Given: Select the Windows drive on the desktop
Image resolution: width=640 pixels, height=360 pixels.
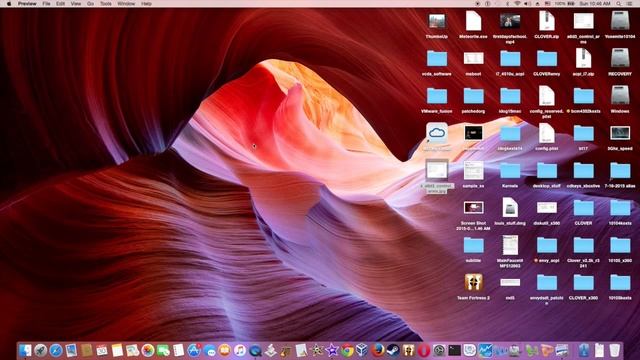Looking at the screenshot, I should tap(620, 96).
